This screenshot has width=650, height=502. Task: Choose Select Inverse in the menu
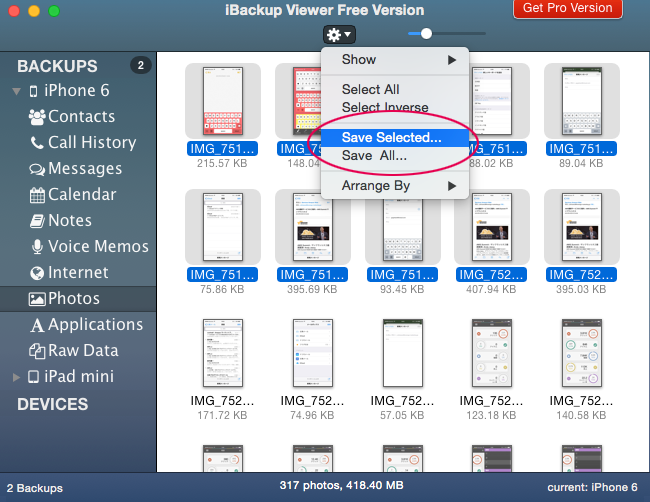click(395, 107)
